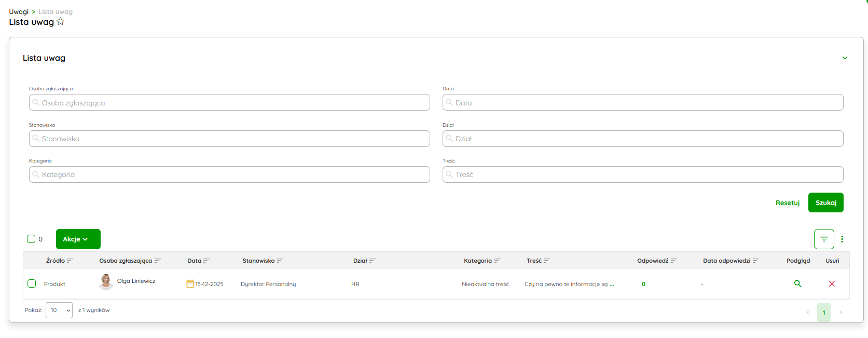Viewport: 868px width, 338px height.
Task: Click the green filter icon button
Action: (x=824, y=239)
